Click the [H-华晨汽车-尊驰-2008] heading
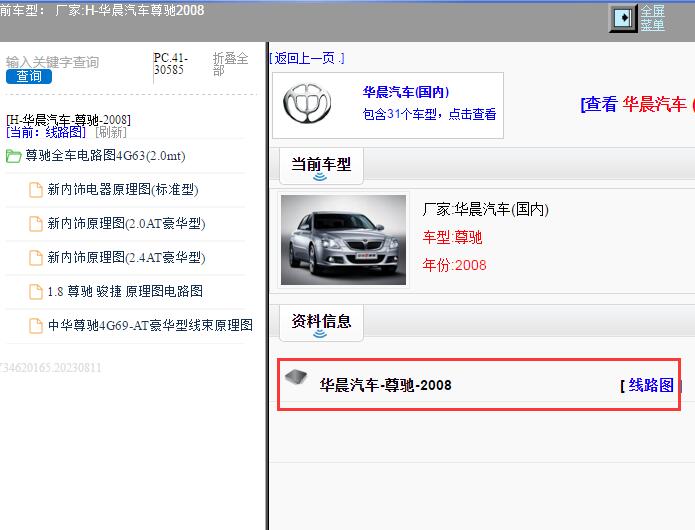This screenshot has height=530, width=695. tap(68, 120)
